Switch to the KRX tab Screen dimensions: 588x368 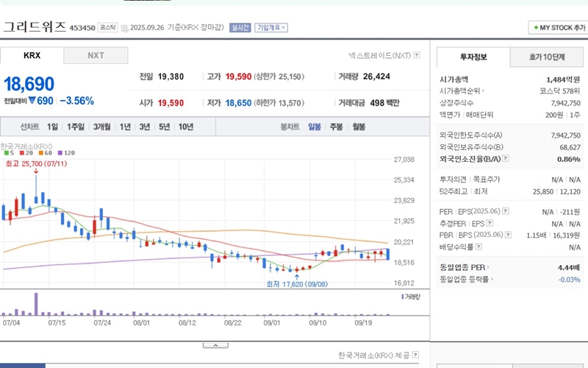pos(32,55)
